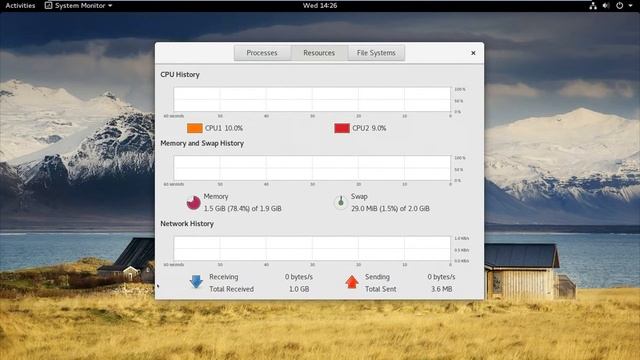Switch to the Processes tab
This screenshot has height=360, width=640.
pyautogui.click(x=262, y=53)
